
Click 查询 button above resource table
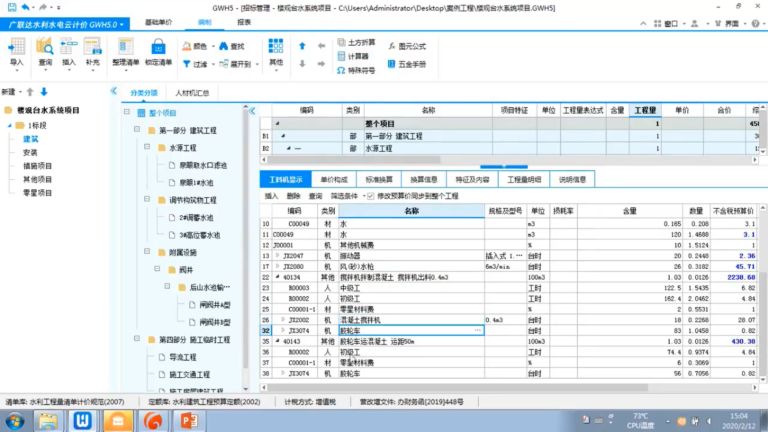(x=315, y=196)
